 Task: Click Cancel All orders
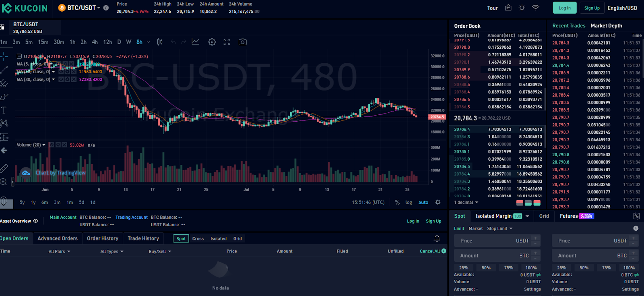(430, 251)
